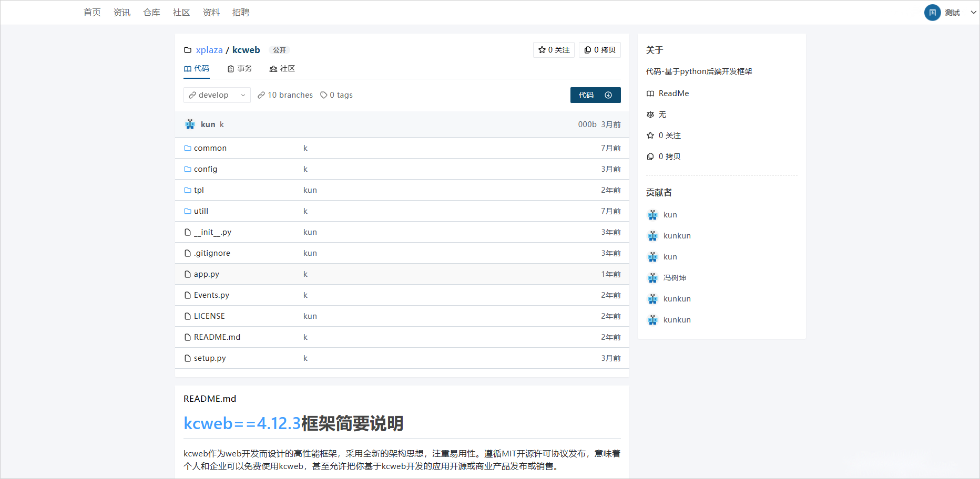The image size is (980, 479).
Task: Switch to the 事务 tab
Action: pyautogui.click(x=240, y=69)
